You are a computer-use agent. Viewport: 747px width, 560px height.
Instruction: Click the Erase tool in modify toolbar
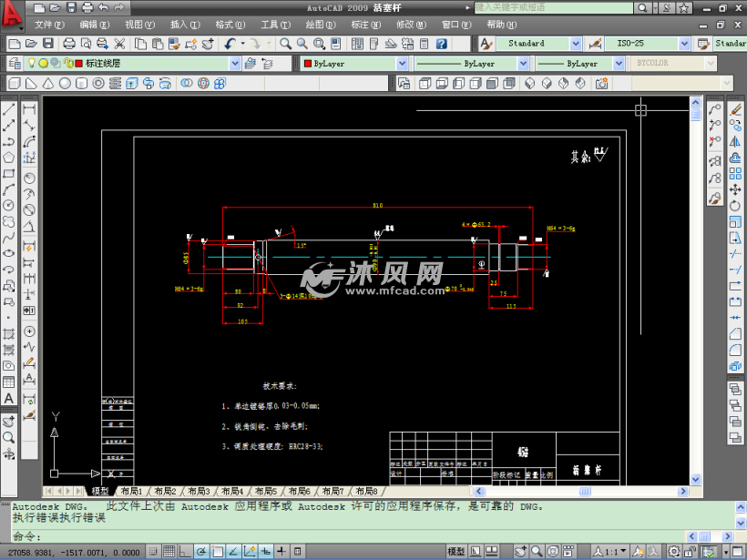(736, 109)
